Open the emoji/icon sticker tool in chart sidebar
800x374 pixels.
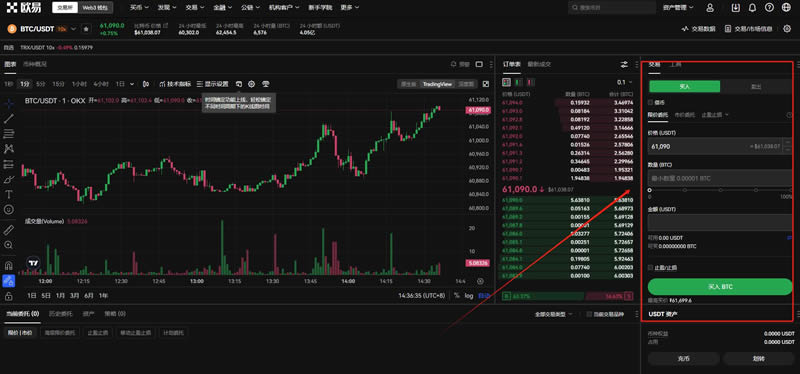click(x=9, y=210)
